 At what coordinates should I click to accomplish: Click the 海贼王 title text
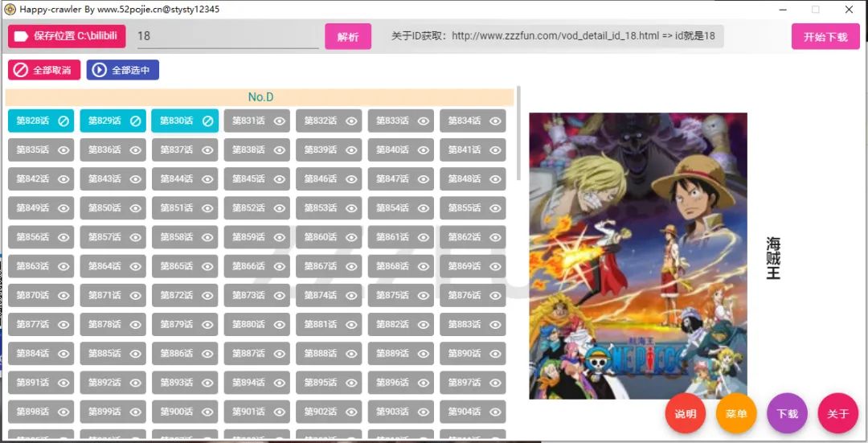coord(773,258)
